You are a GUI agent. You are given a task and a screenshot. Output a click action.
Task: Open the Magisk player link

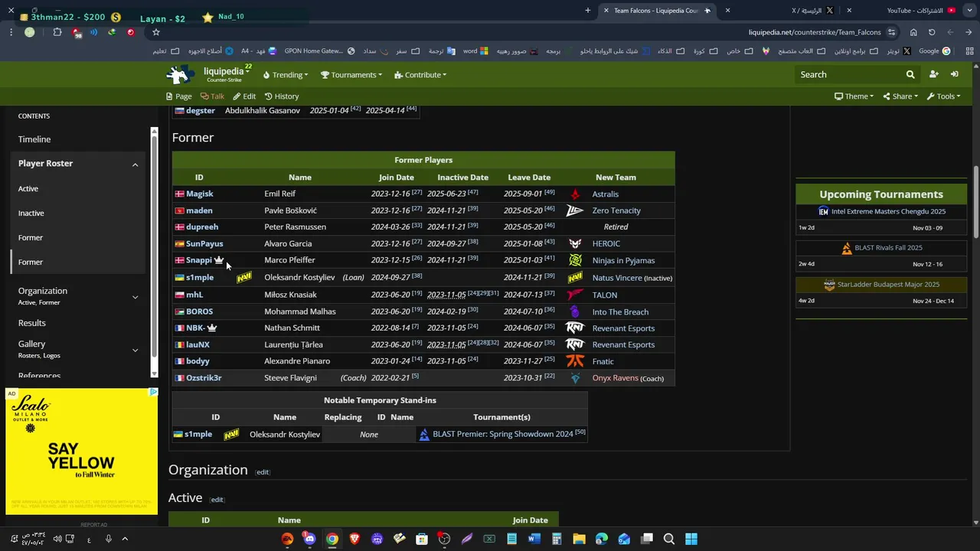point(199,194)
